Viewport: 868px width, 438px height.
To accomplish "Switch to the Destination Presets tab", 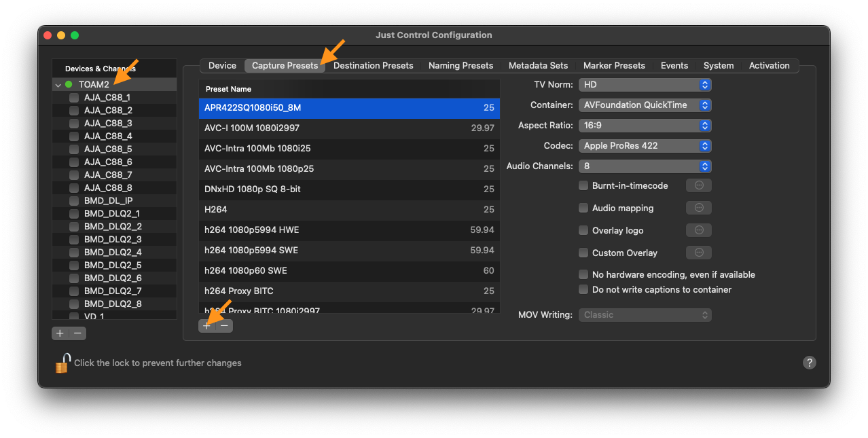I will point(373,66).
